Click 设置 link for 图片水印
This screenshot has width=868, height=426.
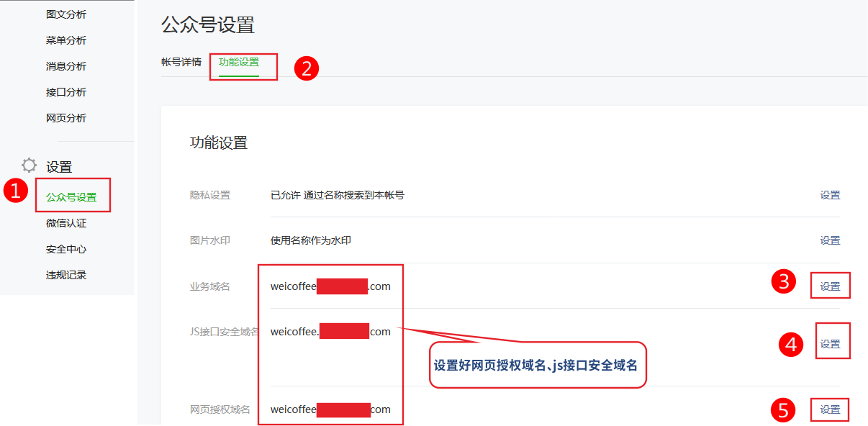click(830, 240)
